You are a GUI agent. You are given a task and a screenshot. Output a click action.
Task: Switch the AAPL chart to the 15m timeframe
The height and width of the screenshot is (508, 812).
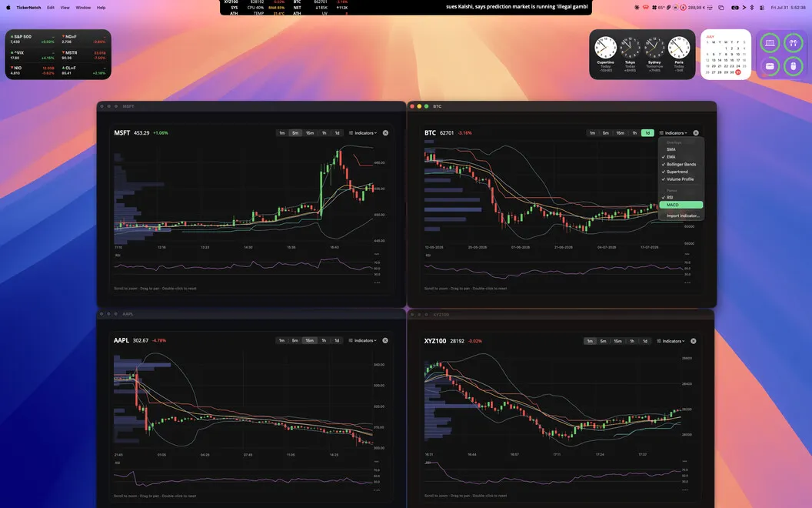click(309, 340)
